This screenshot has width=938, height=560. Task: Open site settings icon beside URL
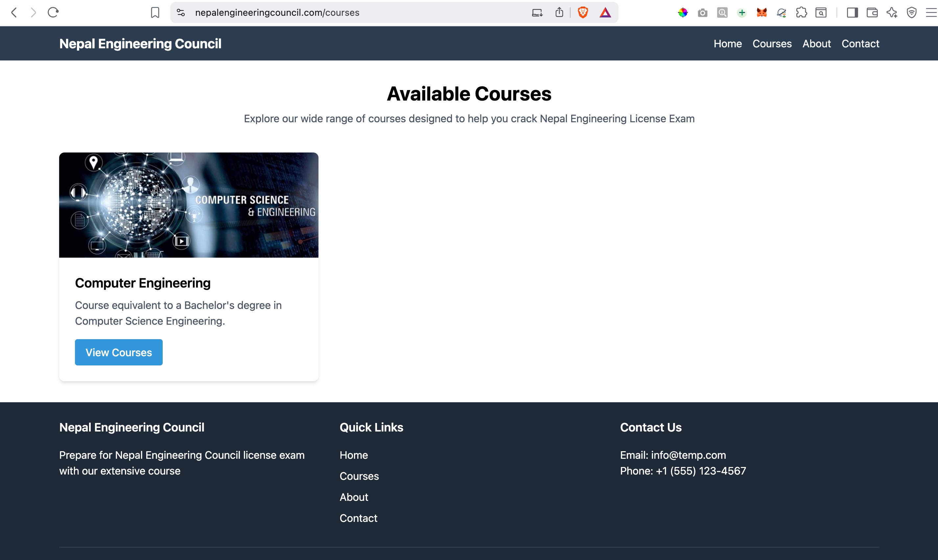181,12
